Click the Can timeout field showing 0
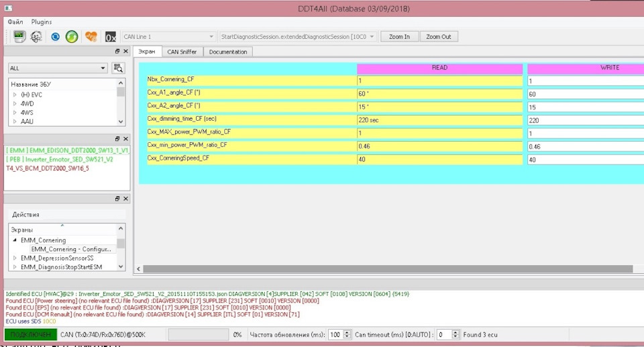 click(443, 335)
